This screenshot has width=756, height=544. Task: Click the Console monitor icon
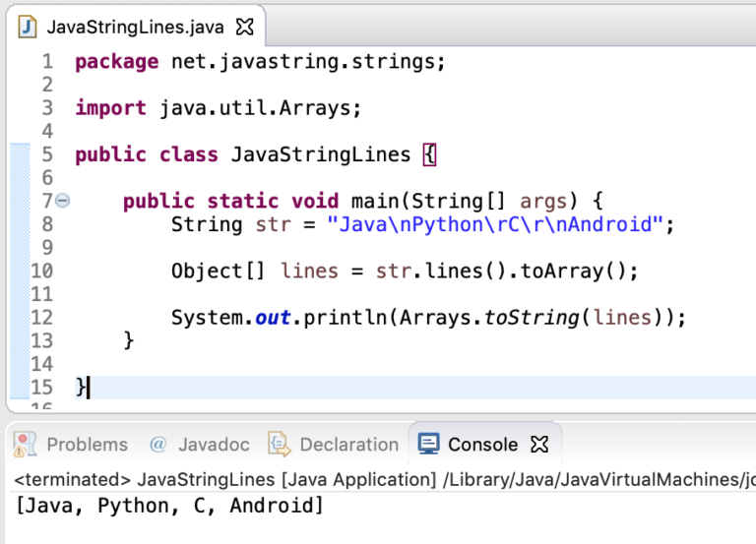click(428, 444)
